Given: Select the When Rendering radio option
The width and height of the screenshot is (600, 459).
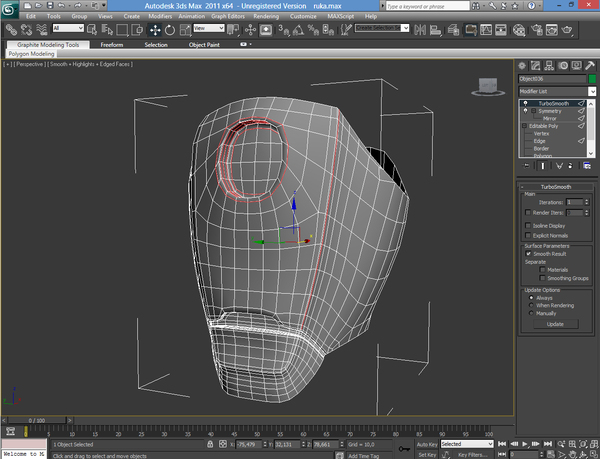Looking at the screenshot, I should 531,306.
